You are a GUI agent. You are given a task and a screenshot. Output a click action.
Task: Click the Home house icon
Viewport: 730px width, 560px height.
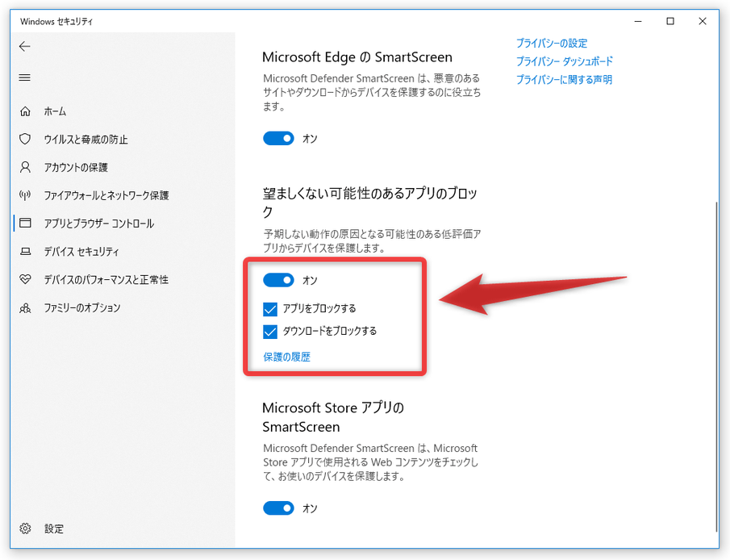tap(25, 111)
